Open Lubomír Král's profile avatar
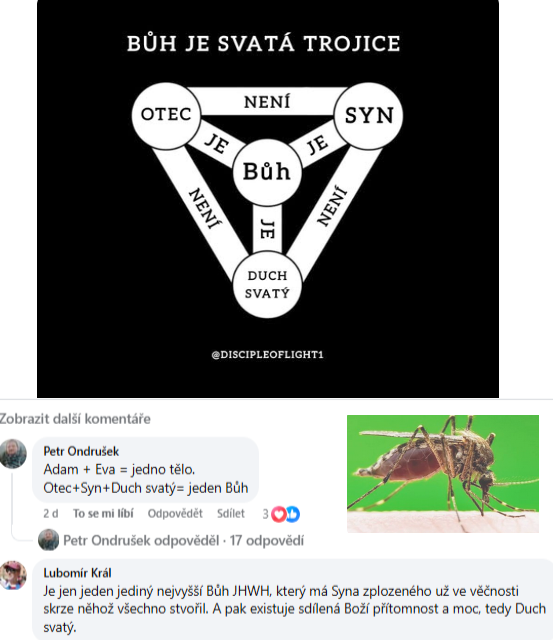The width and height of the screenshot is (559, 640). [x=13, y=575]
